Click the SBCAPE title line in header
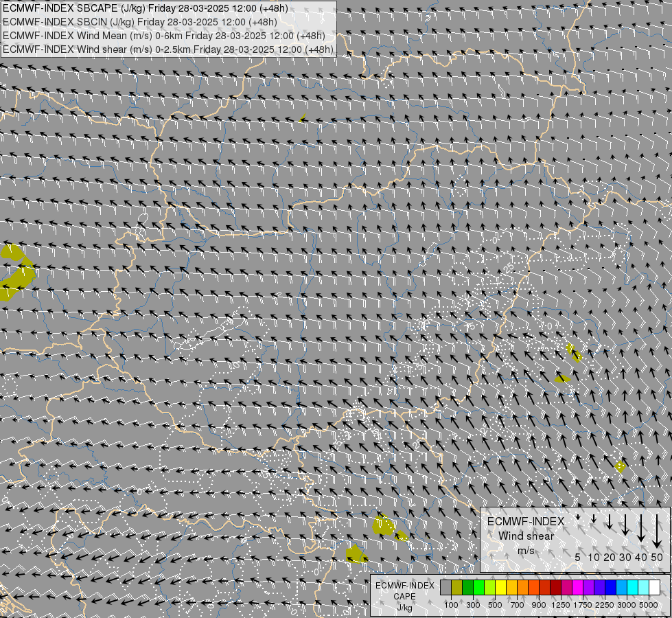The image size is (672, 618). 146,8
